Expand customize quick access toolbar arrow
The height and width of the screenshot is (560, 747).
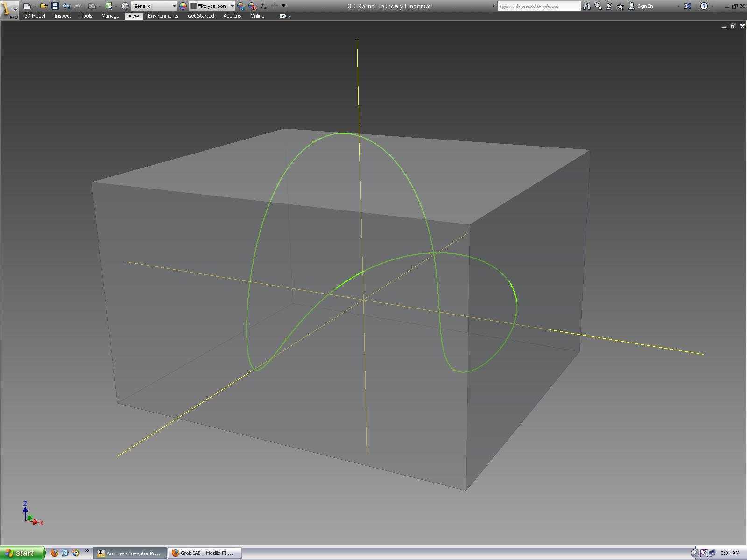[x=283, y=6]
